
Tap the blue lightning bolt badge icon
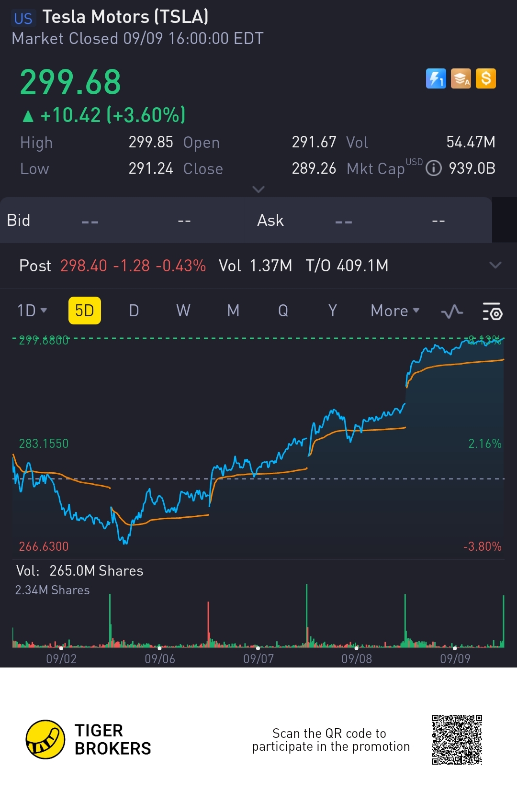click(436, 78)
